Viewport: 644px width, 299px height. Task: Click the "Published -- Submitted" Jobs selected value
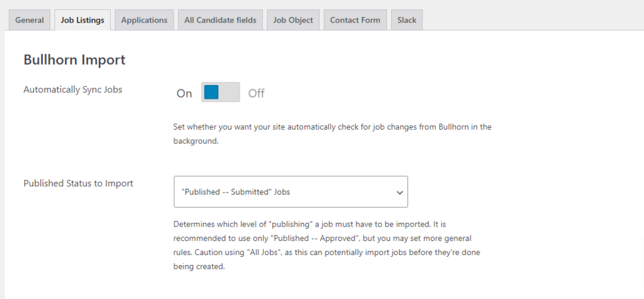[236, 192]
